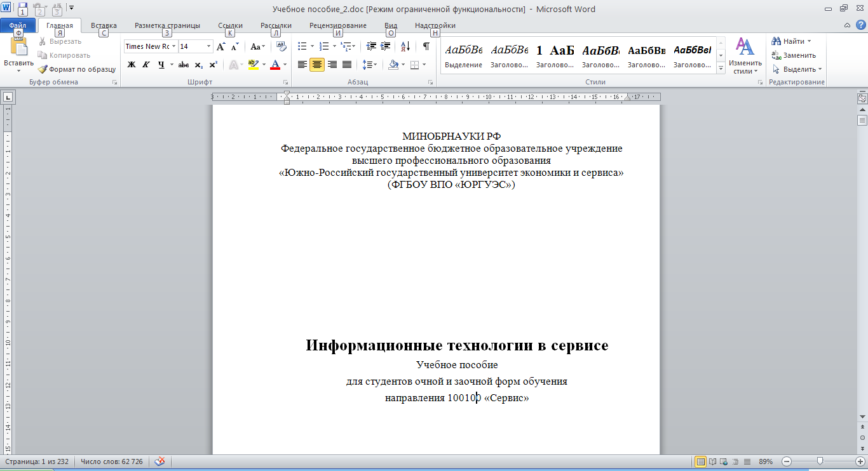Image resolution: width=868 pixels, height=471 pixels.
Task: Open the Clipboard (Буфер обмена) pane launcher
Action: (115, 83)
